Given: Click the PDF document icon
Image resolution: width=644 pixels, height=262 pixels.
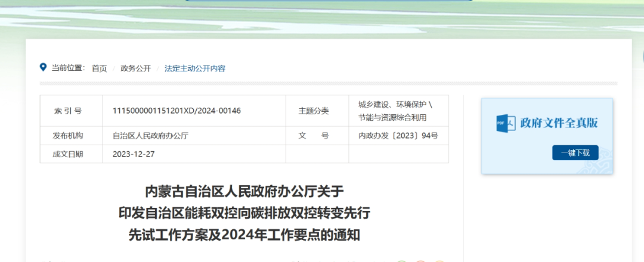Looking at the screenshot, I should coord(506,123).
